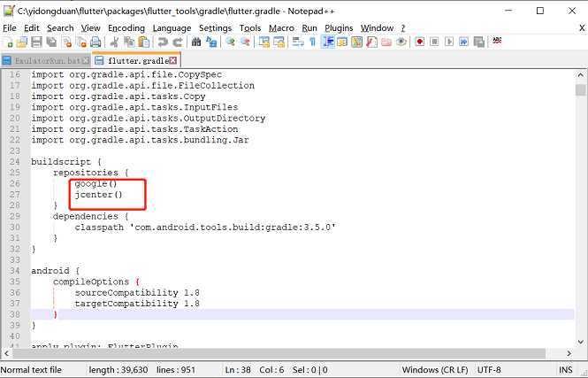
Task: Toggle word wrap in toolbar
Action: click(x=298, y=42)
